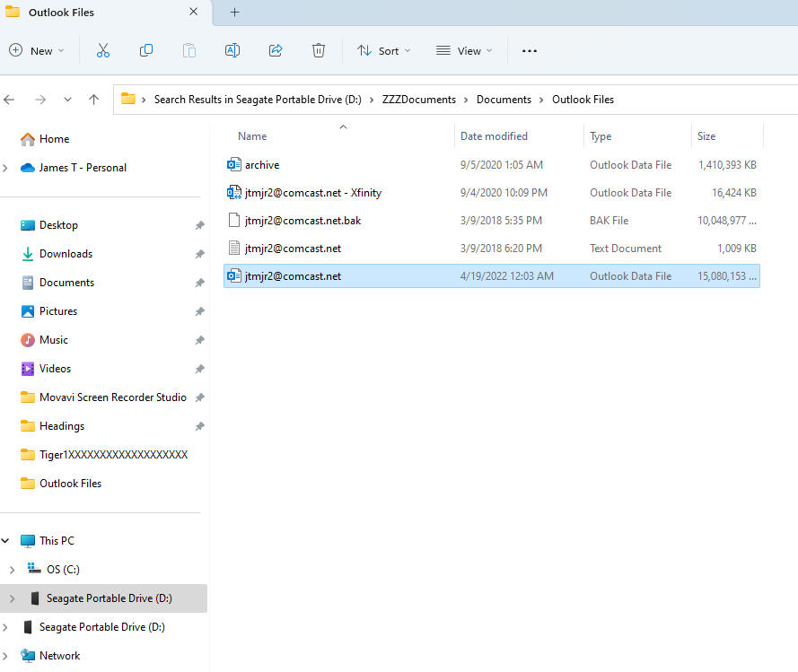Viewport: 798px width, 672px height.
Task: Click the Copy icon in toolbar
Action: (145, 51)
